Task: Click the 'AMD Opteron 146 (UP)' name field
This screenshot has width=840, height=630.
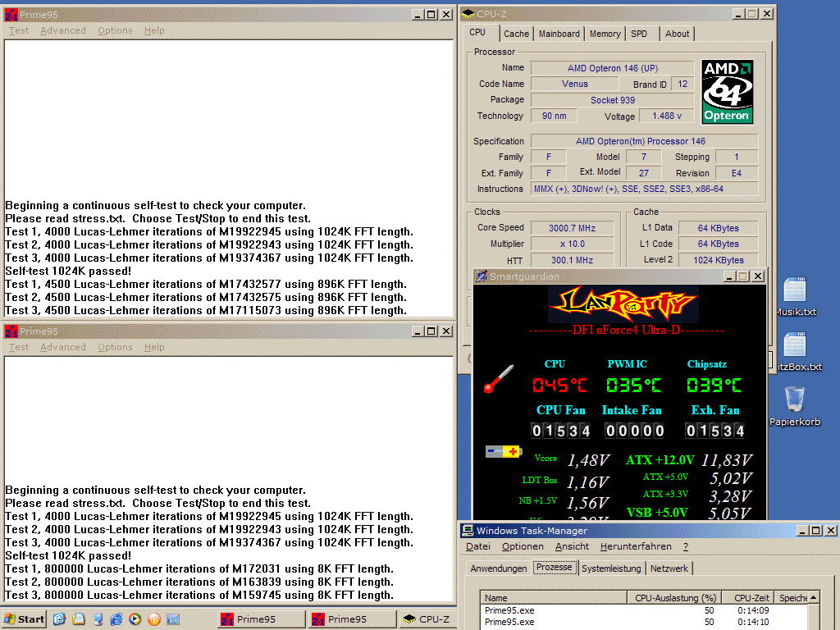Action: pyautogui.click(x=612, y=68)
